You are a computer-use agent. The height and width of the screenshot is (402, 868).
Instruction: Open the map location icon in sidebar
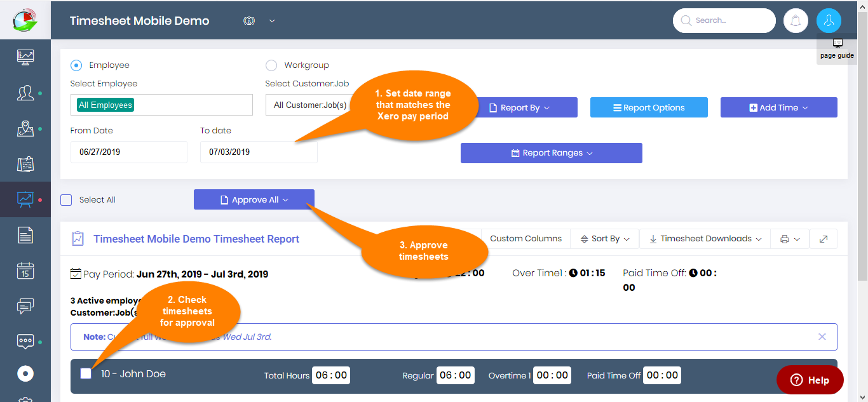25,129
